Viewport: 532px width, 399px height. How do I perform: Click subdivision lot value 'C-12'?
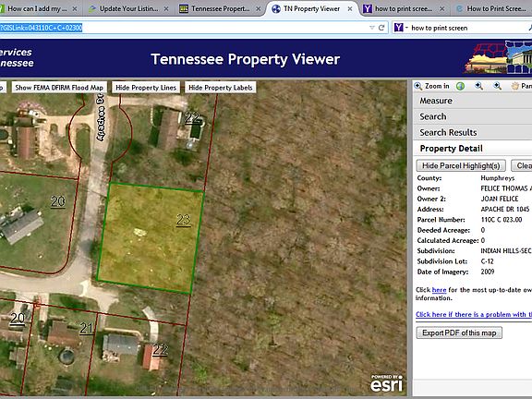click(x=488, y=261)
